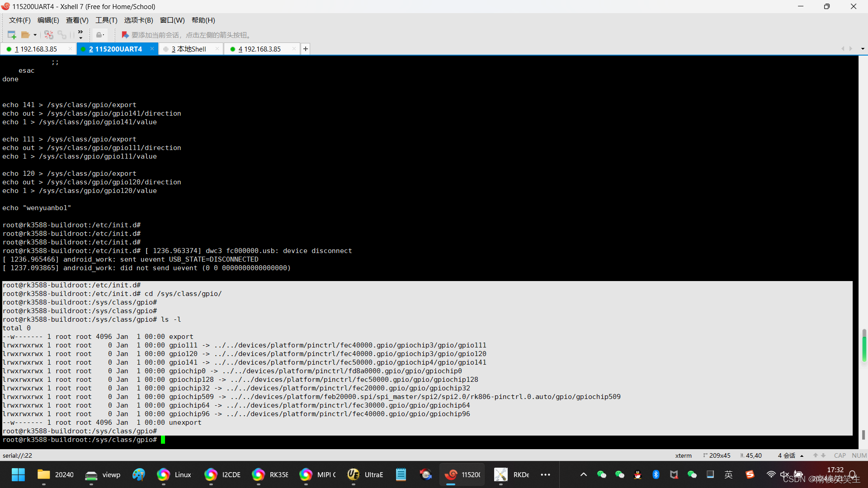Click 工具(T) menu in Xshell
This screenshot has height=488, width=868.
(105, 20)
